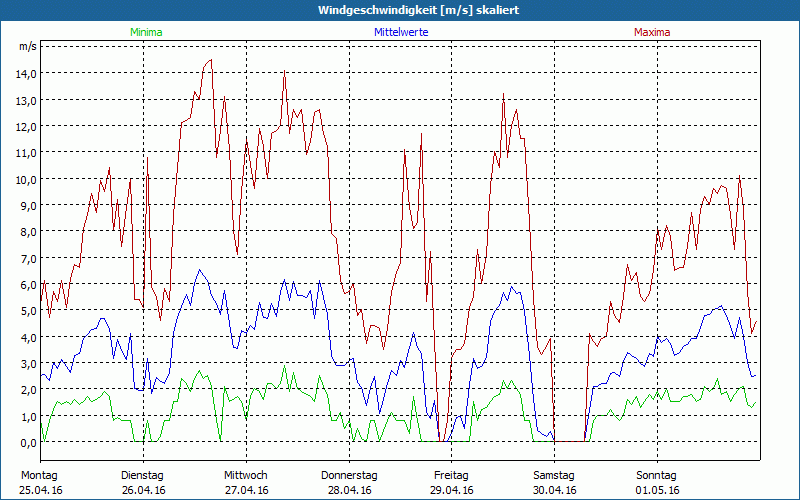Click the 3,0 y-axis value

point(28,364)
